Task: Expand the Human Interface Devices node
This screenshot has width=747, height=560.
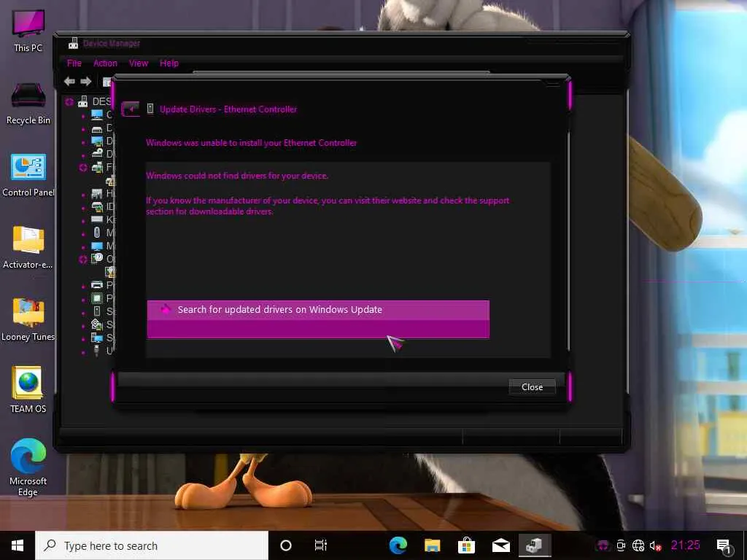Action: coord(83,194)
